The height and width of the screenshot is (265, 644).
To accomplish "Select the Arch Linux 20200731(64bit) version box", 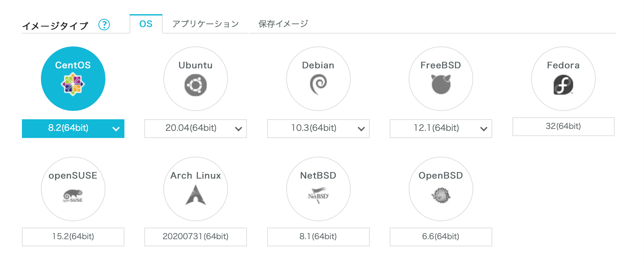I will [196, 237].
